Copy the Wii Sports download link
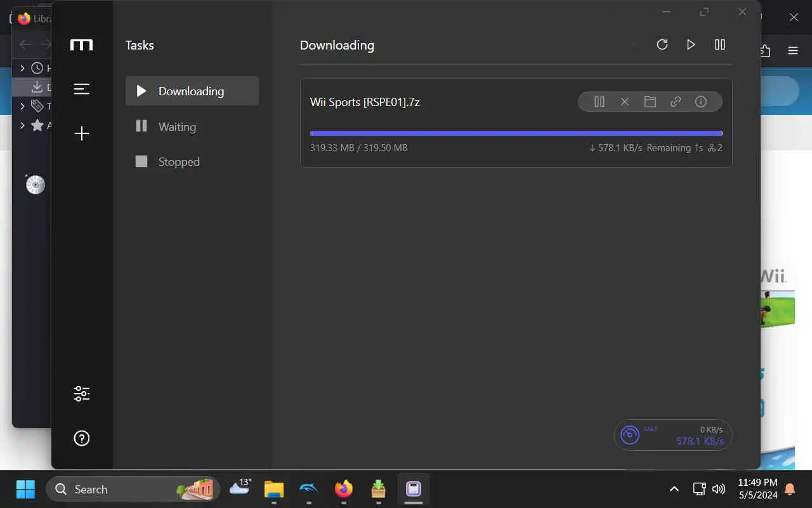Viewport: 812px width, 508px height. point(676,102)
